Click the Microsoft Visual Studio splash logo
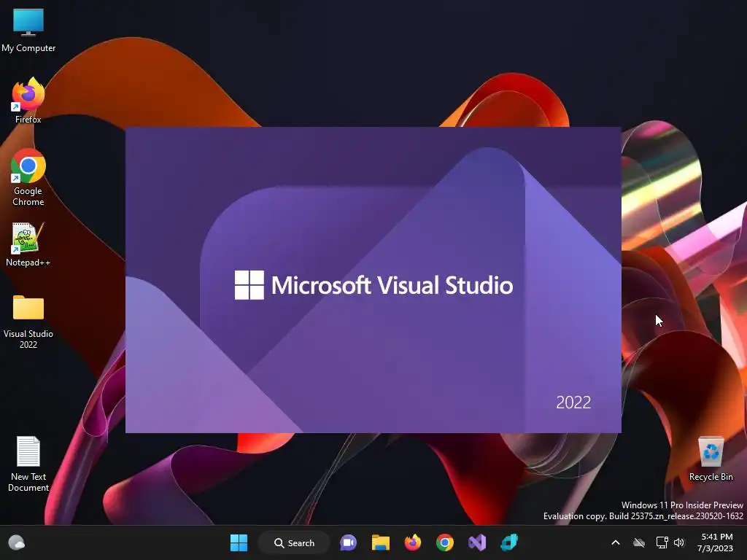This screenshot has width=747, height=560. click(x=373, y=285)
